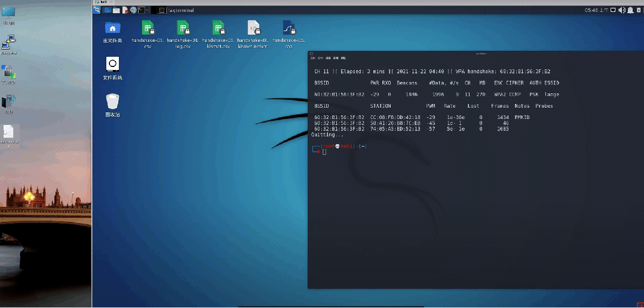Click the WPA2 encryption value

(x=500, y=94)
